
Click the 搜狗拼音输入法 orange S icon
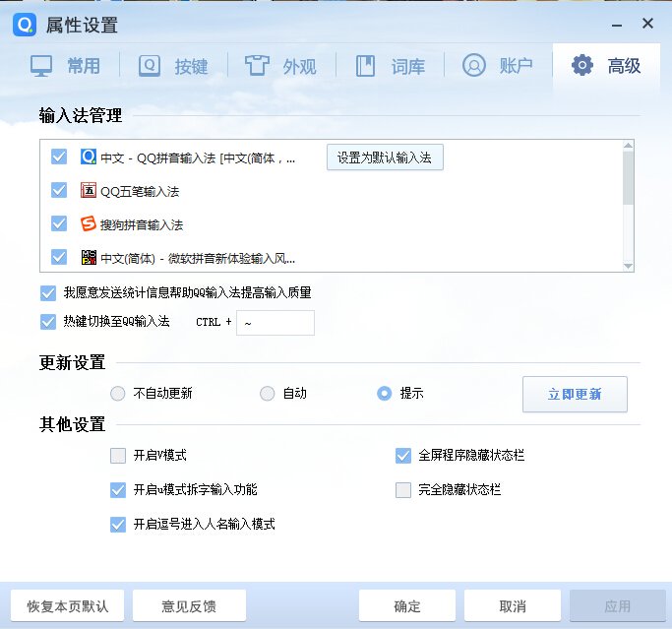(x=89, y=224)
